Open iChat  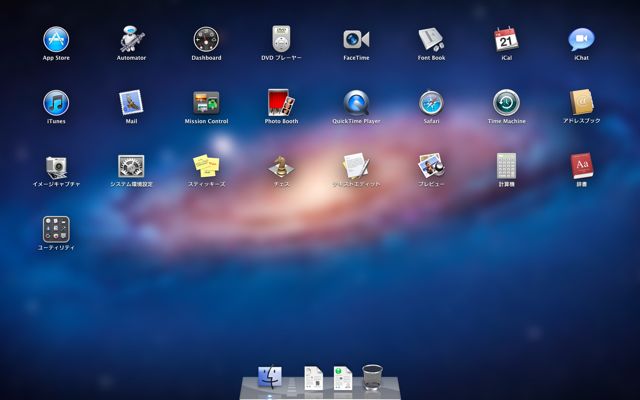pyautogui.click(x=581, y=40)
